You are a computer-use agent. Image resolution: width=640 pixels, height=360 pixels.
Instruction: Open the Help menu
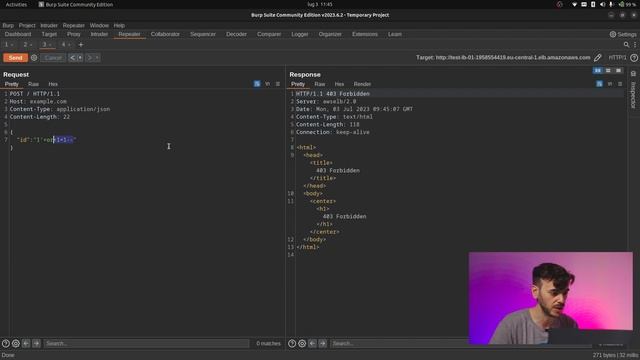119,25
